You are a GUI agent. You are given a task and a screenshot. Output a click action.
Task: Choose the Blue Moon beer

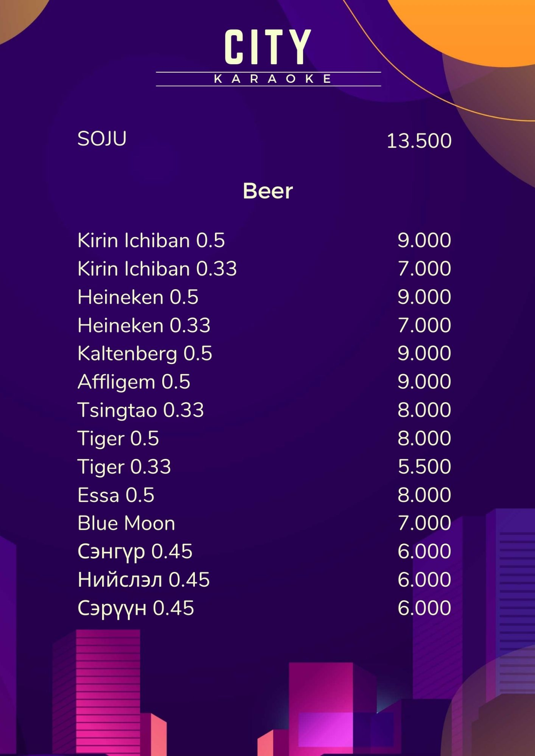pos(126,523)
